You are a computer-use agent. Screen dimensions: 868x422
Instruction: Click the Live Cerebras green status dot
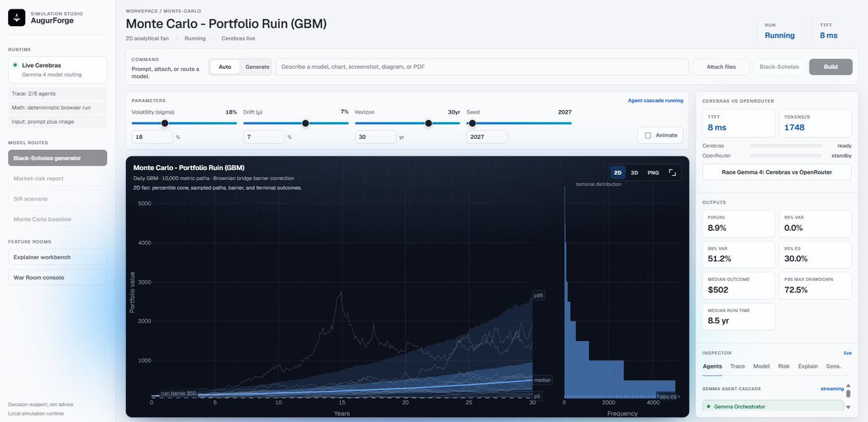(15, 65)
